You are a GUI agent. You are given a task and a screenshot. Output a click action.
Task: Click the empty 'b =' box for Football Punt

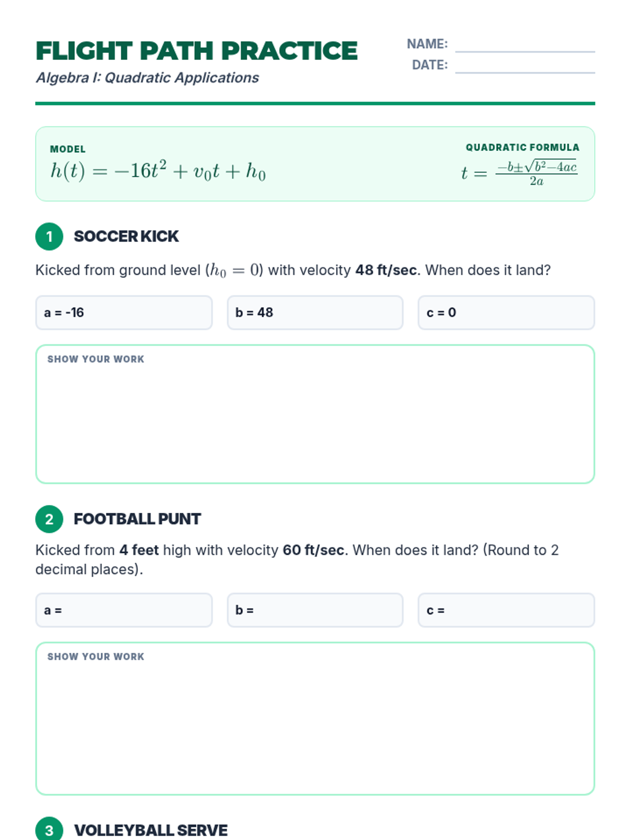(x=315, y=610)
